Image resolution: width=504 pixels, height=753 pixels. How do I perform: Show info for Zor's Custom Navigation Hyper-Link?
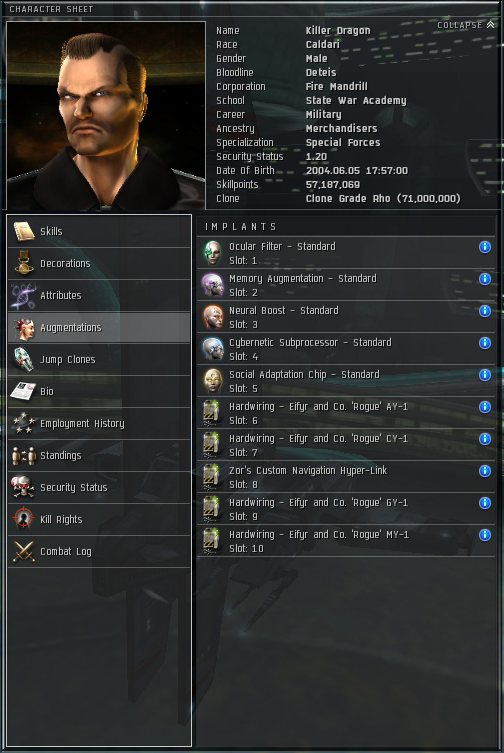click(485, 471)
